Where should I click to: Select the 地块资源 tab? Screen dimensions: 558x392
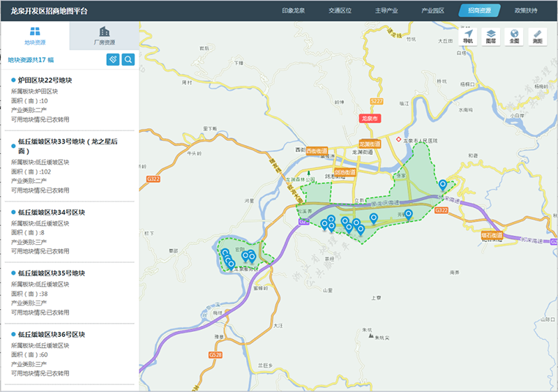pos(35,36)
